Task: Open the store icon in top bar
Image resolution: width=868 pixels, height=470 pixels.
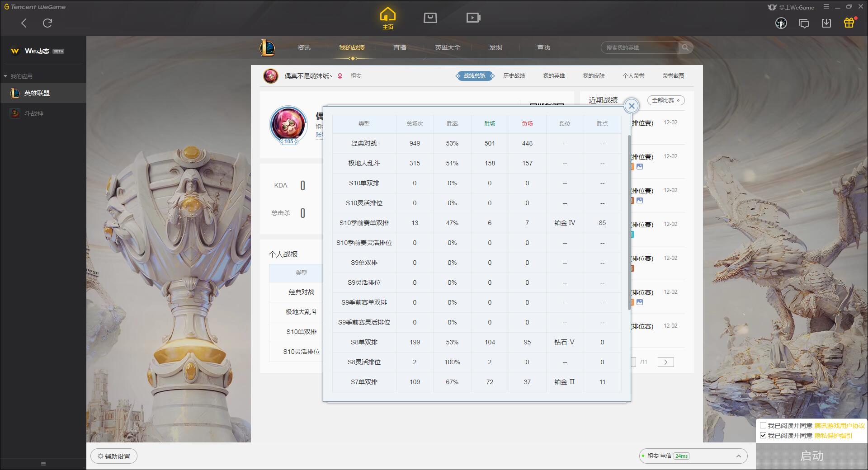Action: click(430, 18)
